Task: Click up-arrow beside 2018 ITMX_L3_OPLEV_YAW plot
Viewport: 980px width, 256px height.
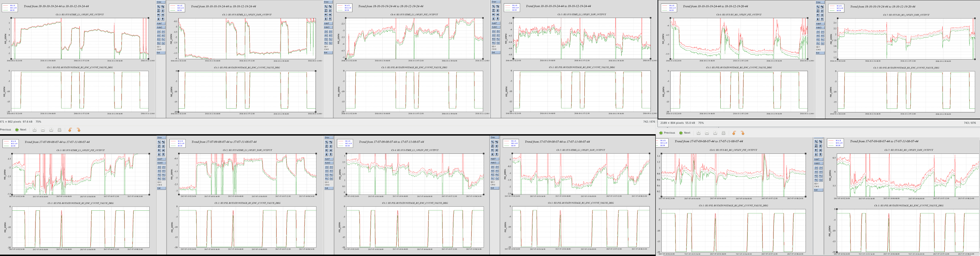Action: (x=498, y=19)
